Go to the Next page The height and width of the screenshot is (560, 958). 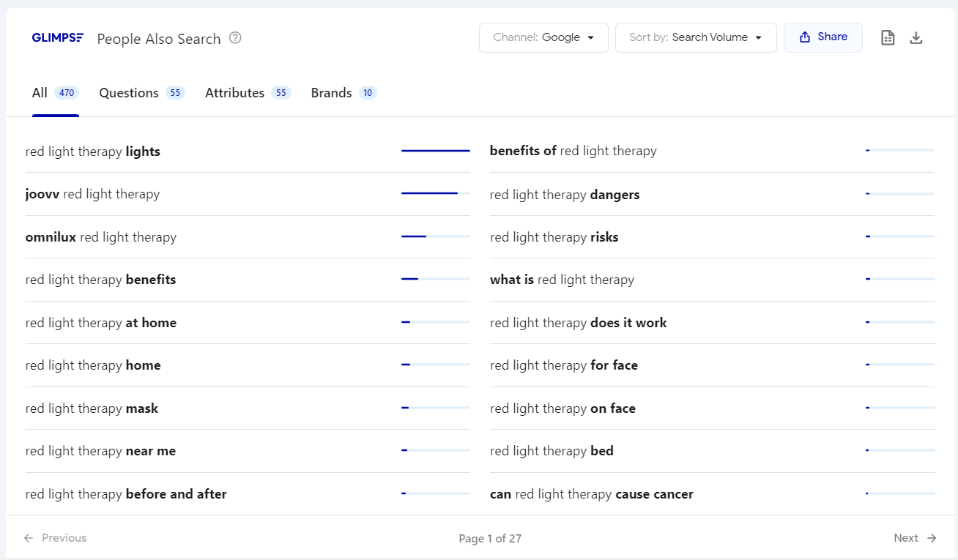click(915, 538)
